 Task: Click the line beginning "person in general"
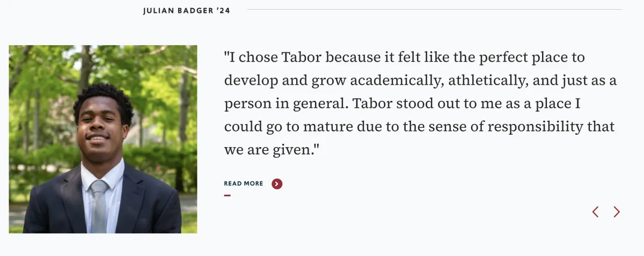(x=402, y=104)
